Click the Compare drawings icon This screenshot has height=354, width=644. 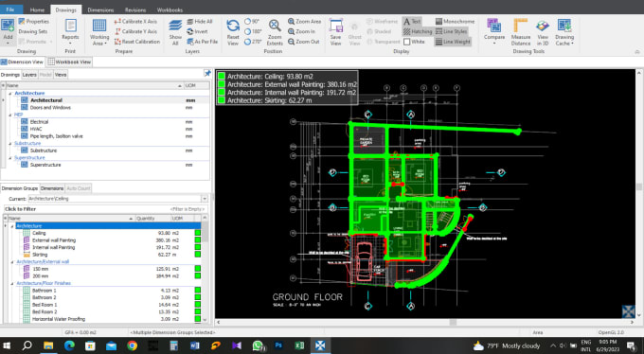point(494,26)
